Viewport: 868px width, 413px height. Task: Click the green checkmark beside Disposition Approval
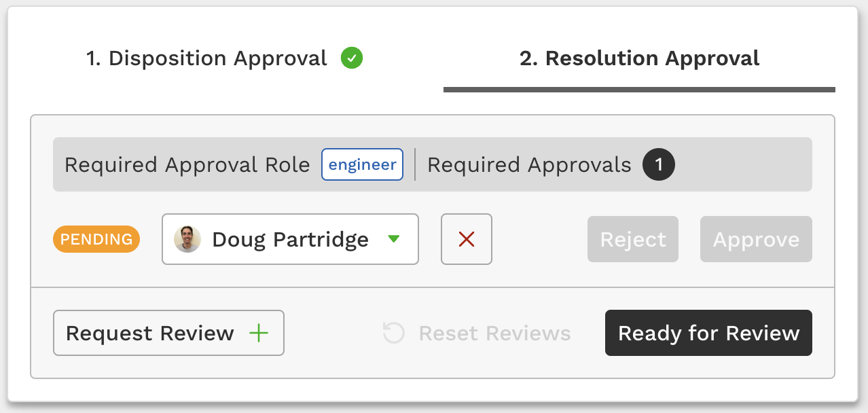click(x=352, y=58)
